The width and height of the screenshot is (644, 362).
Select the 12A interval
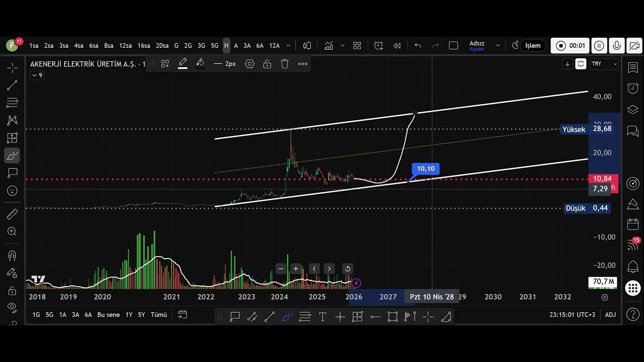pyautogui.click(x=274, y=46)
